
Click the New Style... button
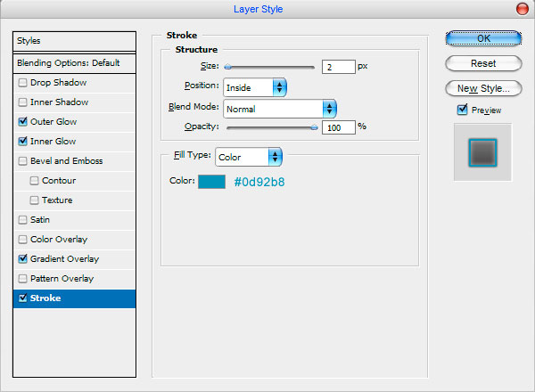click(x=483, y=88)
